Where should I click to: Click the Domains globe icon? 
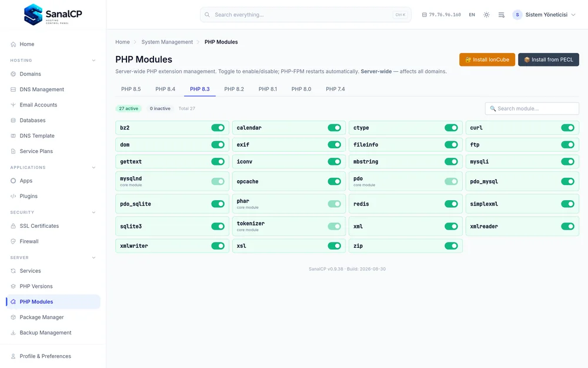click(13, 74)
